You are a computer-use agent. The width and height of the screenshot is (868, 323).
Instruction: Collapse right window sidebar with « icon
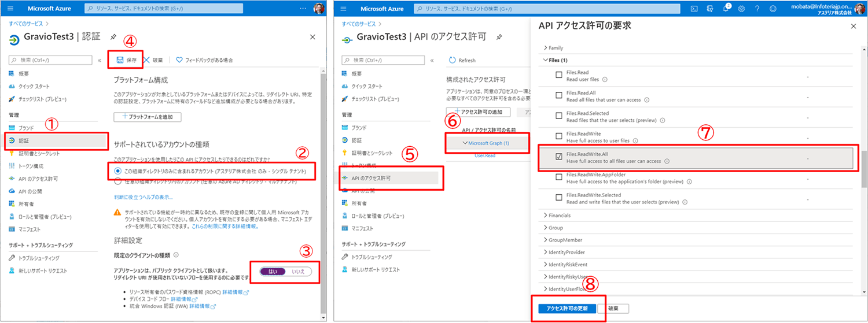[x=432, y=60]
